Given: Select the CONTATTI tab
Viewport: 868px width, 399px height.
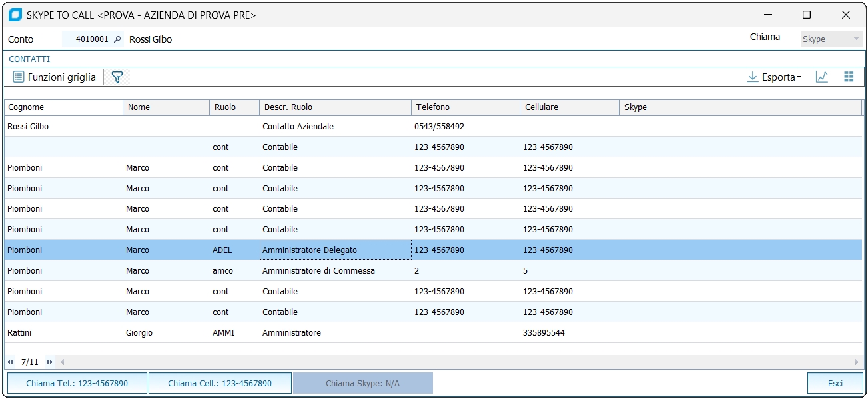Looking at the screenshot, I should pos(29,59).
